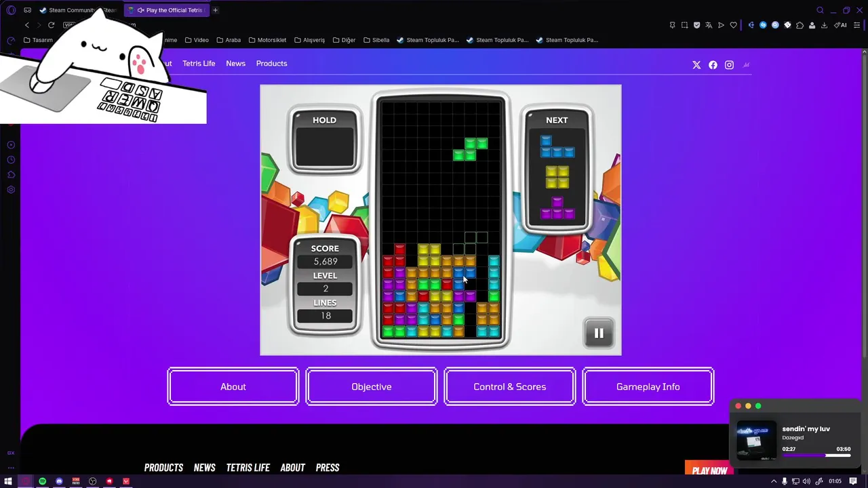Open Discord from the taskbar
This screenshot has height=488, width=868.
59,481
